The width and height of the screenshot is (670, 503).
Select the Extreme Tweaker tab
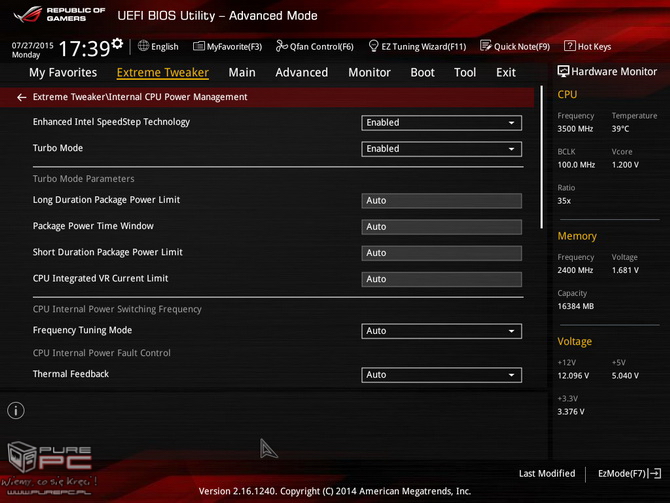tap(163, 73)
